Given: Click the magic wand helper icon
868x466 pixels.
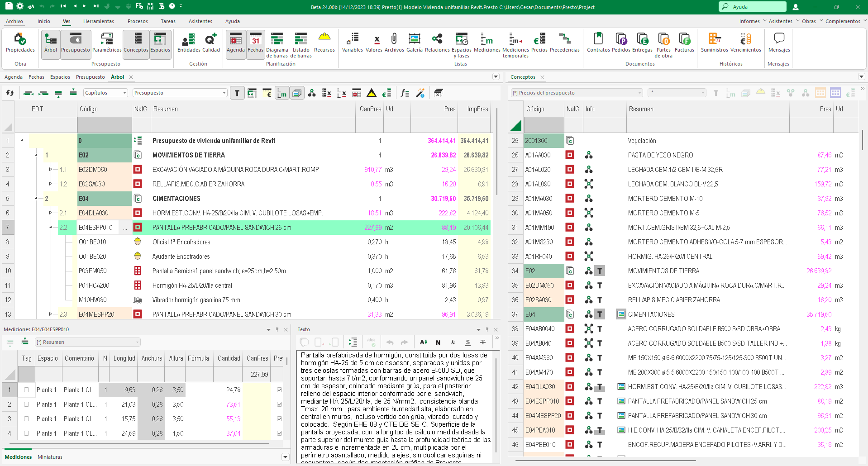Looking at the screenshot, I should 420,93.
